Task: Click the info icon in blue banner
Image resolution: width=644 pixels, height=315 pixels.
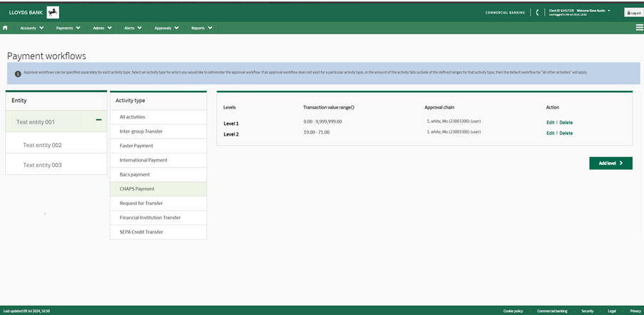Action: [18, 74]
